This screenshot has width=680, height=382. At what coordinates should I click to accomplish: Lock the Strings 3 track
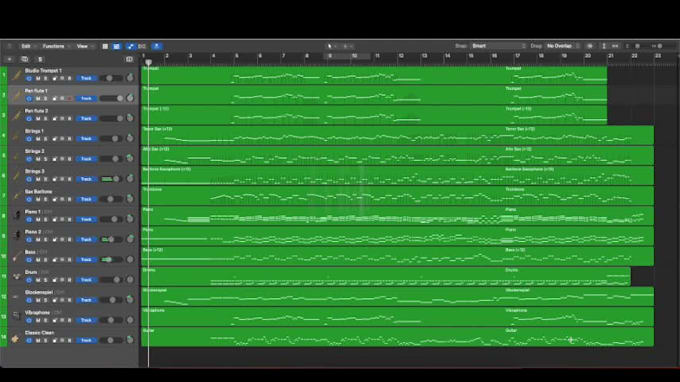(x=55, y=179)
